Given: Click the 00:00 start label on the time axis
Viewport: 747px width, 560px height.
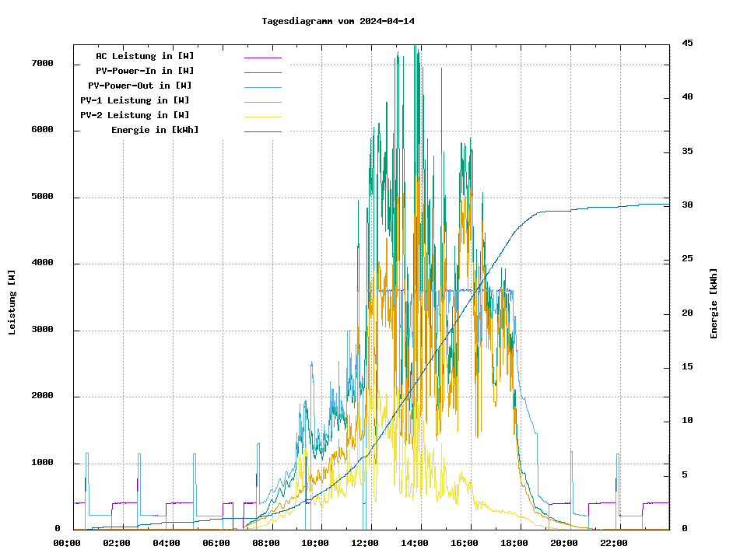Looking at the screenshot, I should [x=67, y=543].
